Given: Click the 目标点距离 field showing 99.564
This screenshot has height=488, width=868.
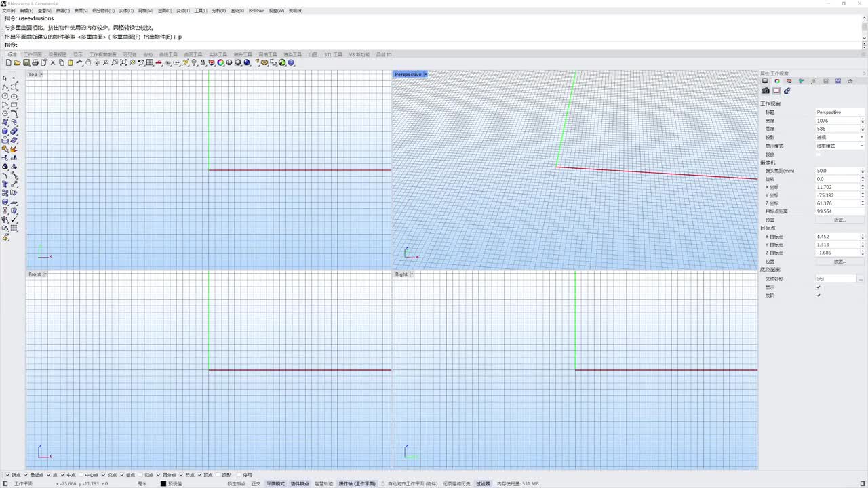Looking at the screenshot, I should click(840, 211).
